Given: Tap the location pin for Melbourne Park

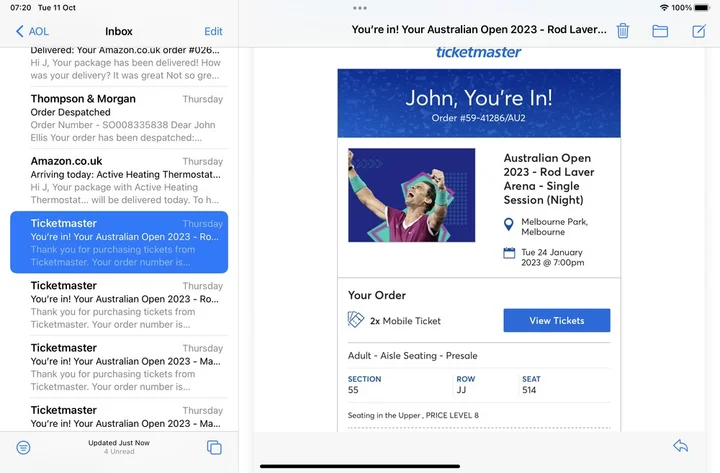Looking at the screenshot, I should 509,226.
